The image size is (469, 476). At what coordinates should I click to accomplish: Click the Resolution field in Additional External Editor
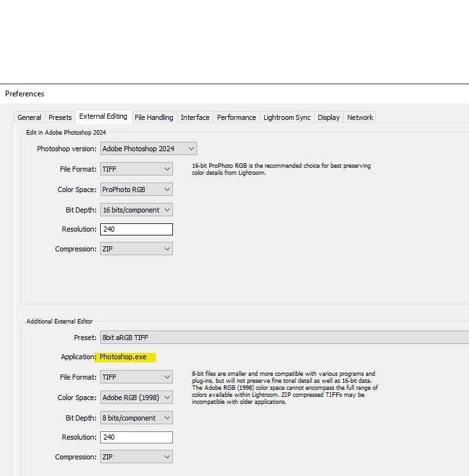tap(137, 437)
